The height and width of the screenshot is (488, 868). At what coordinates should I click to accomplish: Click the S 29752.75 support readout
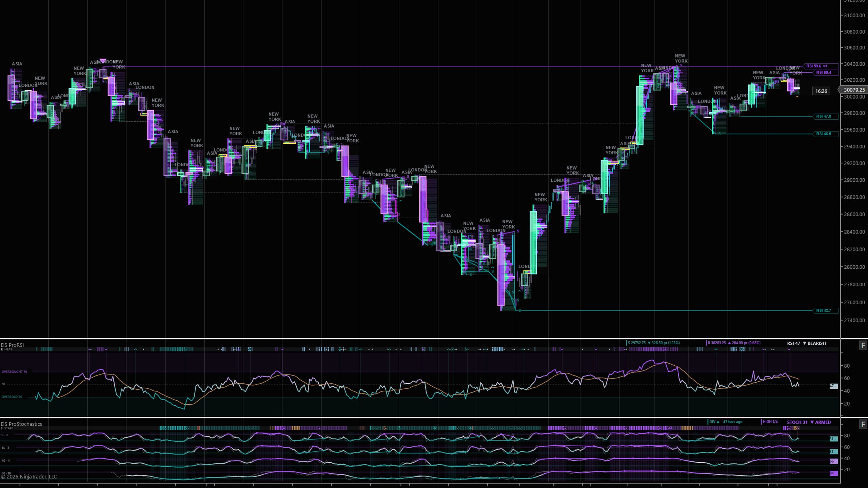coord(653,343)
